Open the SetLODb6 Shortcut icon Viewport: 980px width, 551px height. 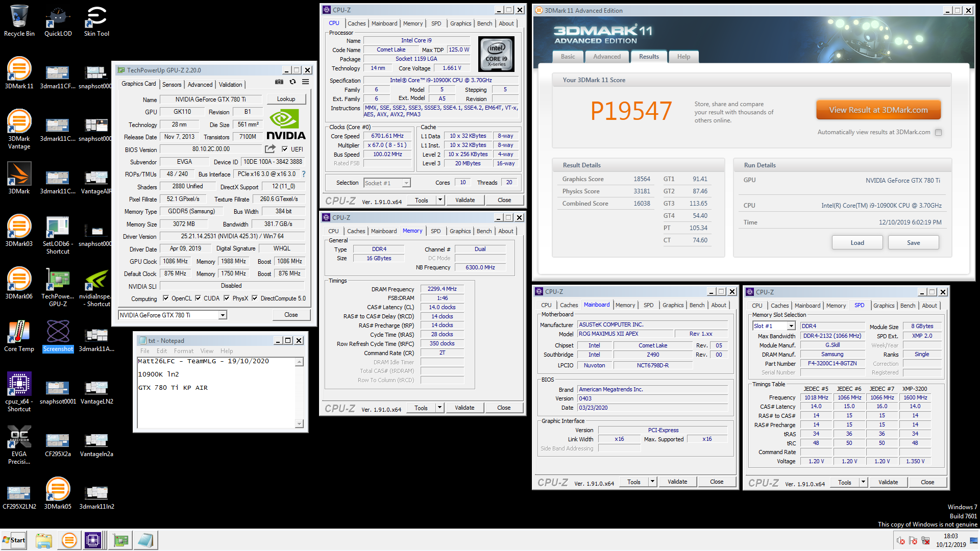click(58, 235)
